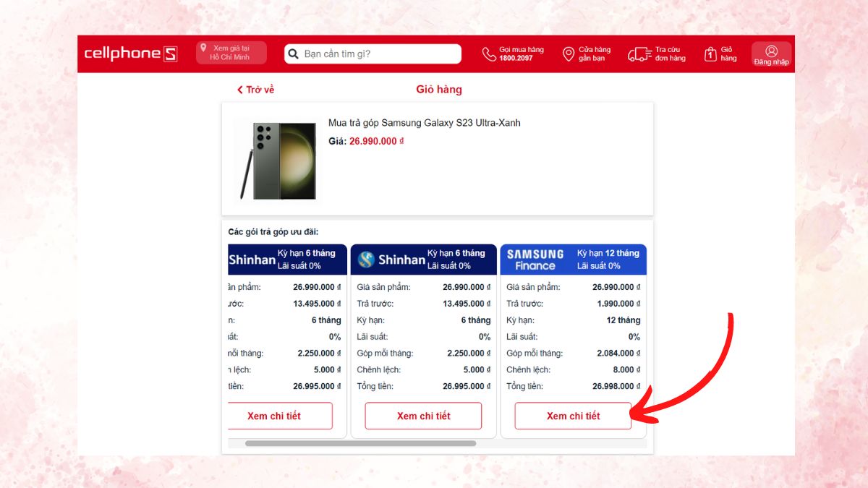The height and width of the screenshot is (488, 868).
Task: Click the horizontal scrollbar under installment cards
Action: [360, 443]
